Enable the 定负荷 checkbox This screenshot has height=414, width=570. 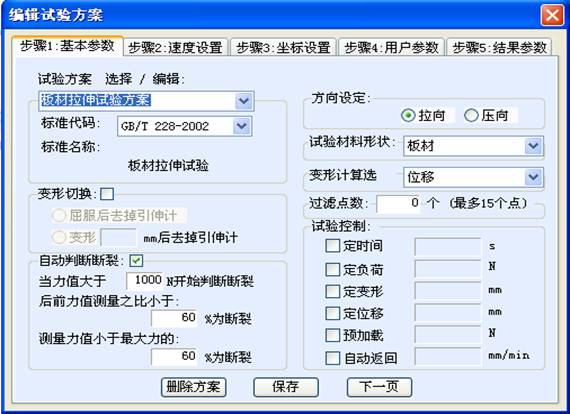[332, 269]
